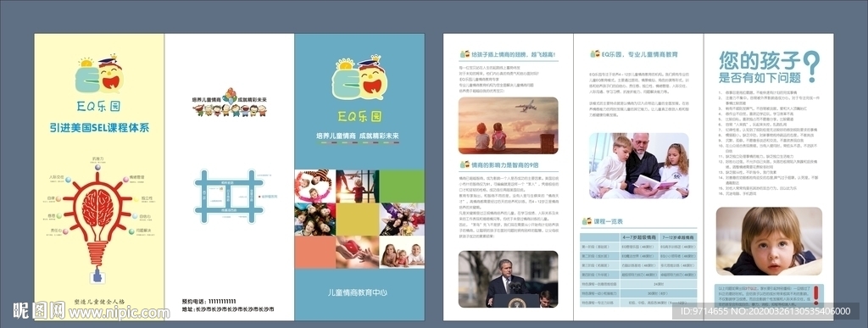The height and width of the screenshot is (328, 868).
Task: Select grid photo of hands holding red heart
Action: pyautogui.click(x=357, y=253)
